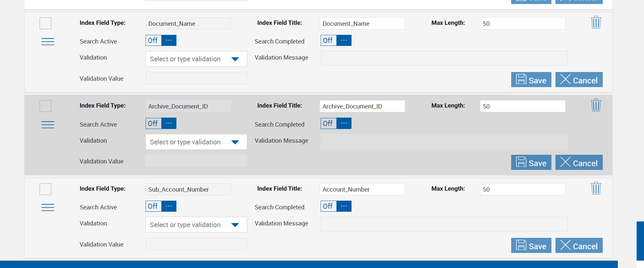Click trash icon for Archive_Document_ID row
The width and height of the screenshot is (644, 268).
click(596, 105)
